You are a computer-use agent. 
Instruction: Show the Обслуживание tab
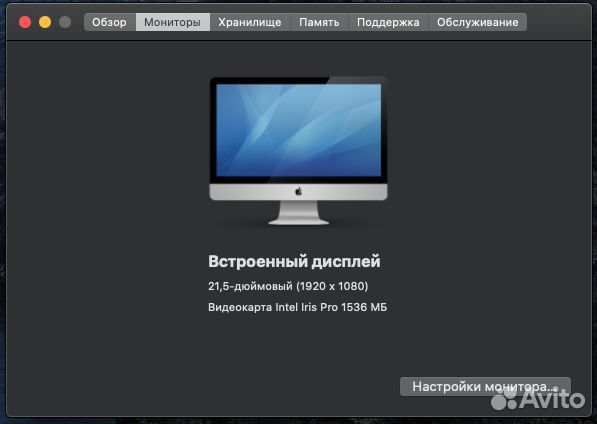477,22
